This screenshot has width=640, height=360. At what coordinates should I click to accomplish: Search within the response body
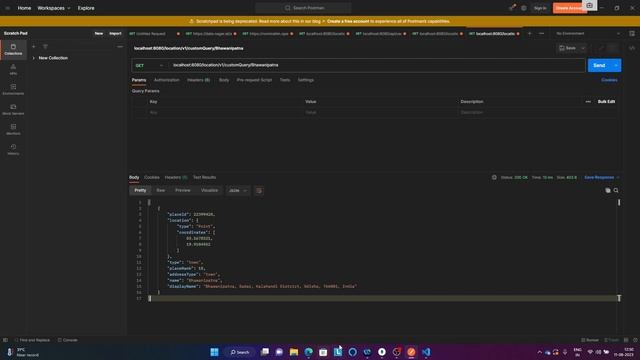(x=616, y=190)
